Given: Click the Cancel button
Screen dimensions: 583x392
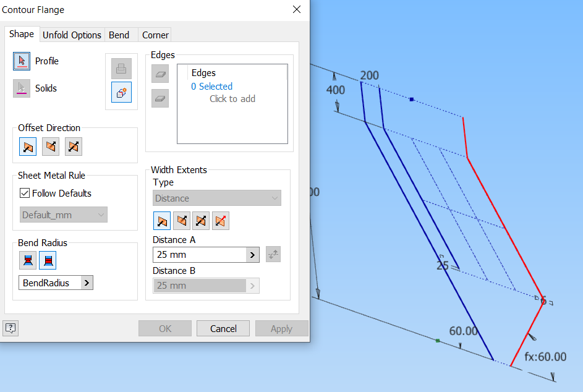Looking at the screenshot, I should click(223, 328).
